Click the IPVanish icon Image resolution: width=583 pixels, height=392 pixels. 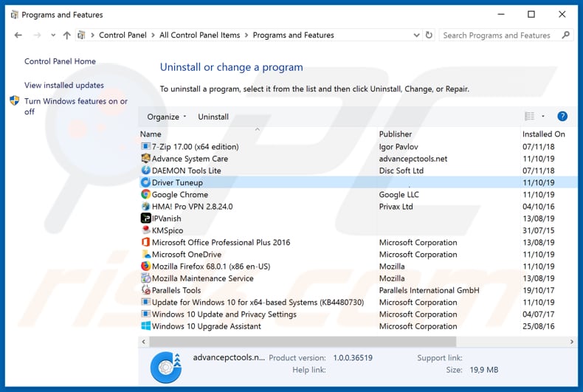click(145, 219)
